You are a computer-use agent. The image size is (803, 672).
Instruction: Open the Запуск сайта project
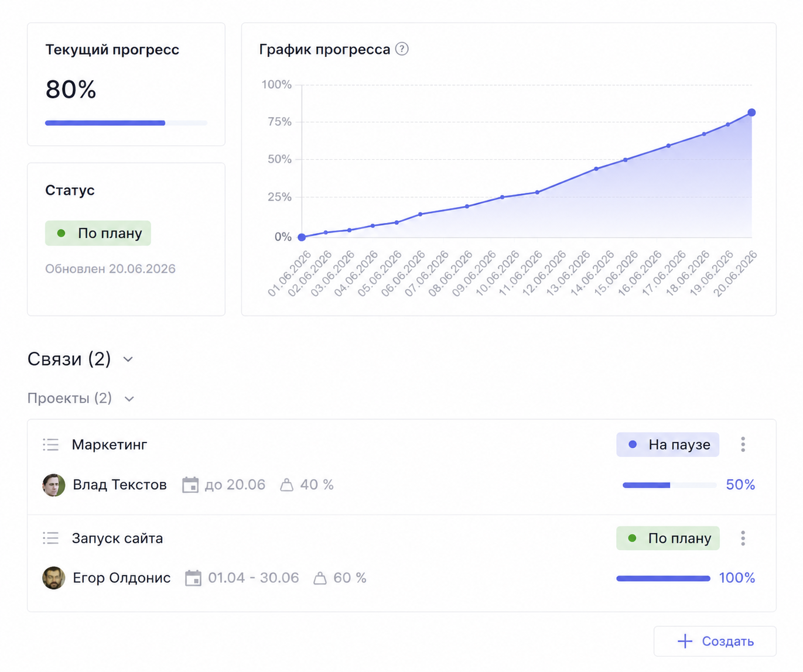pos(117,538)
